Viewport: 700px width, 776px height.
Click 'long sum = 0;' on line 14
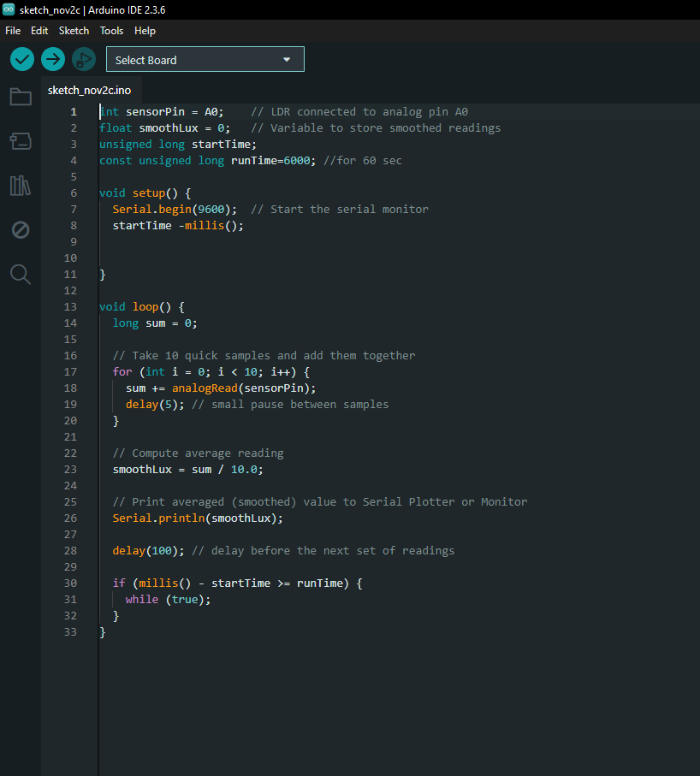(x=155, y=323)
